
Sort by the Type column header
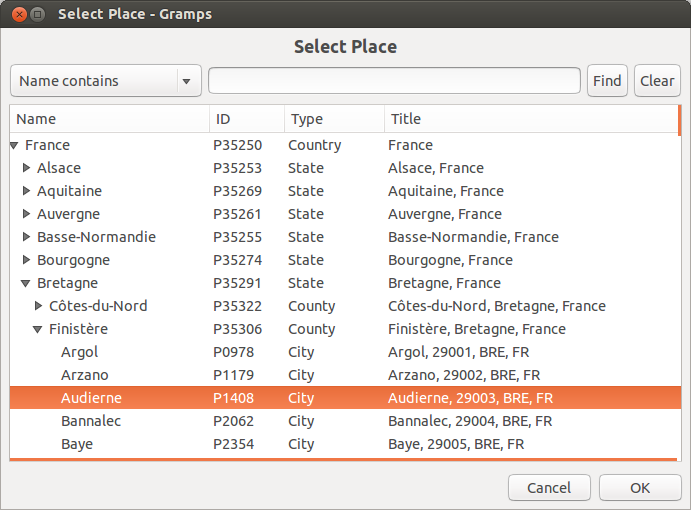click(x=334, y=119)
